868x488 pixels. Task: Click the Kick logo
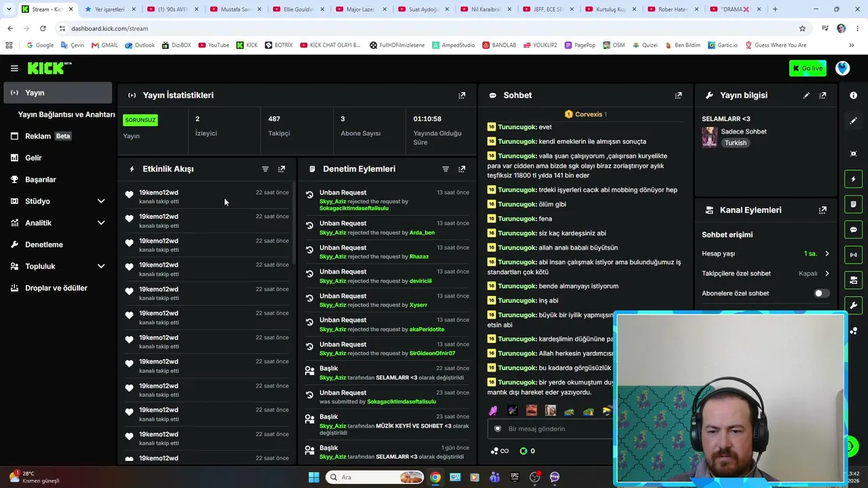49,68
